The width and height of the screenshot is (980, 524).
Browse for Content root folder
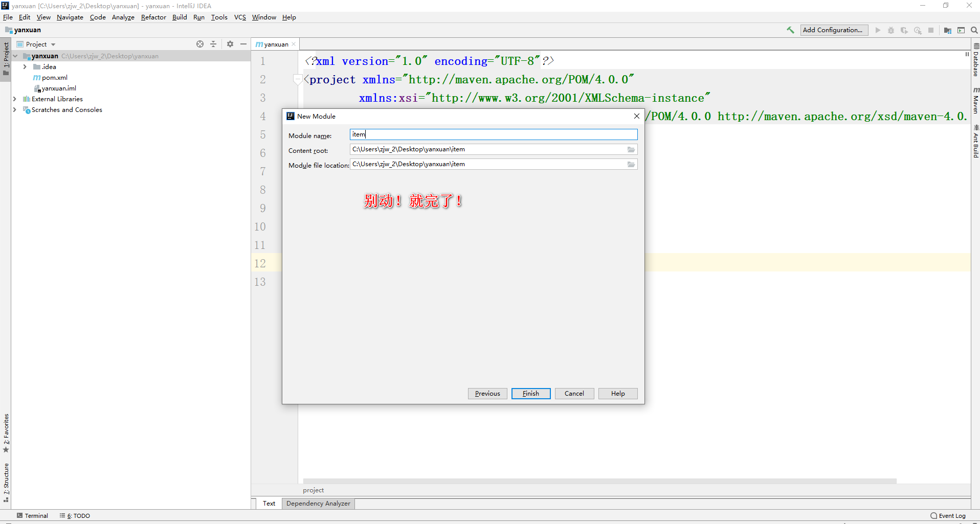tap(631, 150)
